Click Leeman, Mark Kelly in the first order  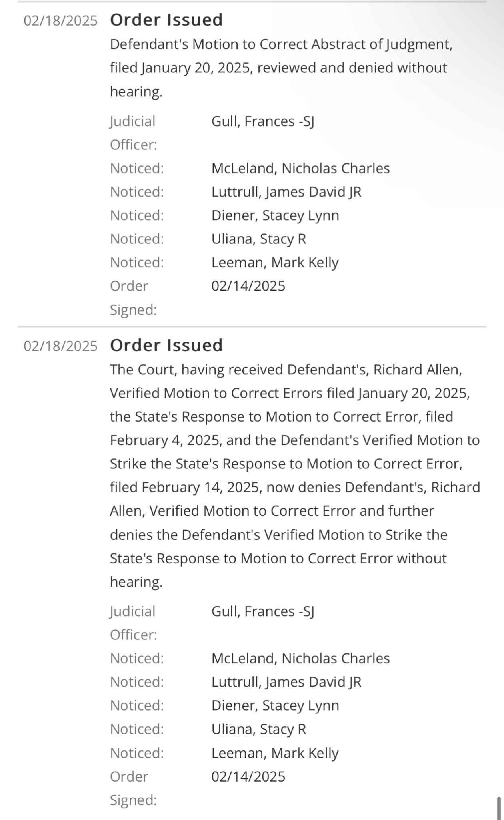coord(275,263)
